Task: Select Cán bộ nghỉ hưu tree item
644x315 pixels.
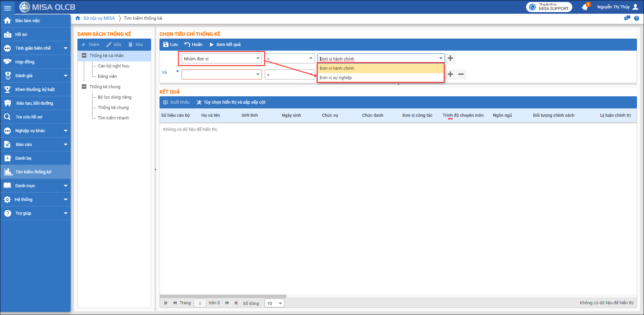Action: tap(113, 66)
